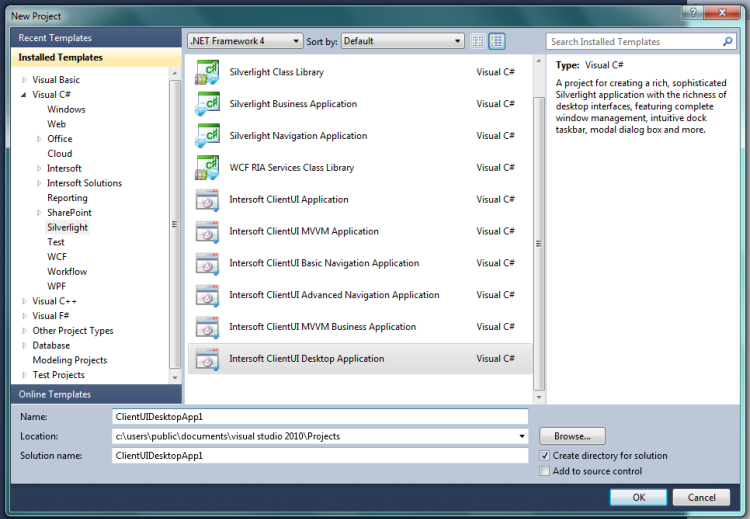Click the Cancel button
This screenshot has width=750, height=519.
point(701,497)
